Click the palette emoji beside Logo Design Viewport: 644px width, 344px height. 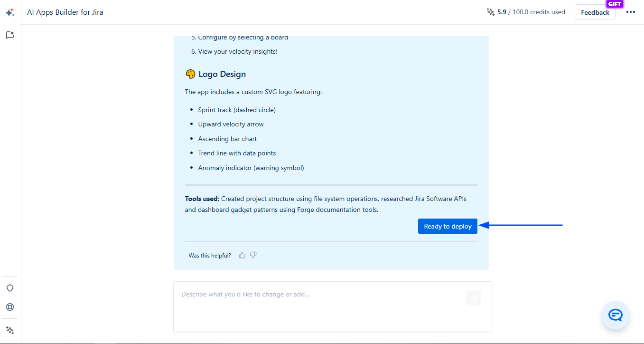point(190,74)
